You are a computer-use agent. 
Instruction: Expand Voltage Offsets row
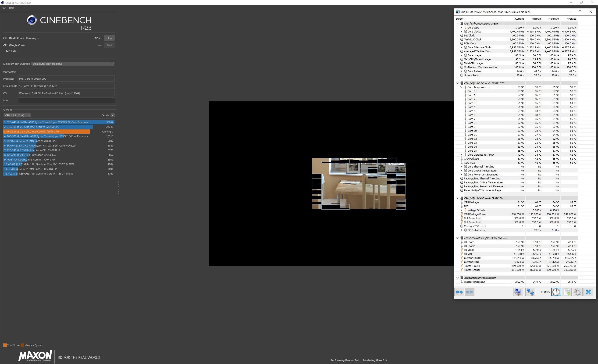pyautogui.click(x=461, y=210)
